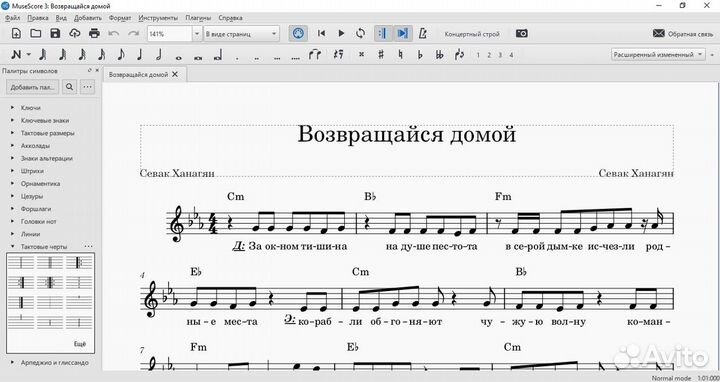Select the longa note duration

point(218,55)
